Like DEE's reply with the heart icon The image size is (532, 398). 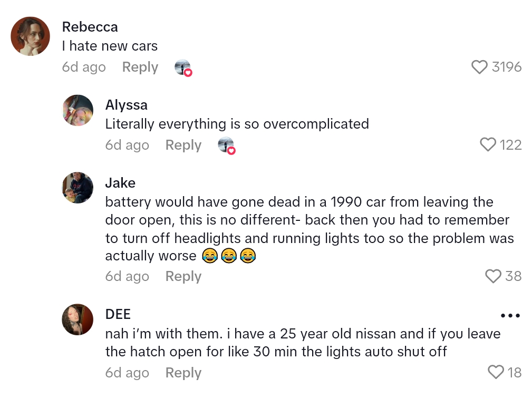coord(496,373)
